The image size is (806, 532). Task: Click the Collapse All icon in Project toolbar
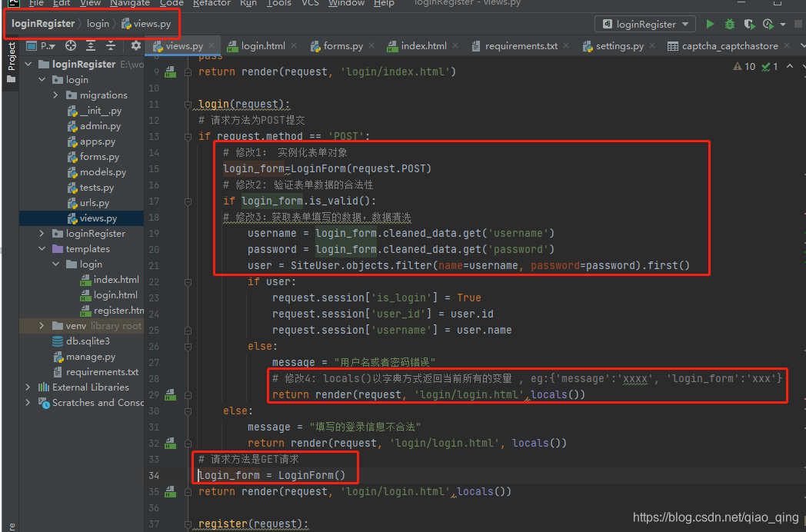click(x=111, y=46)
